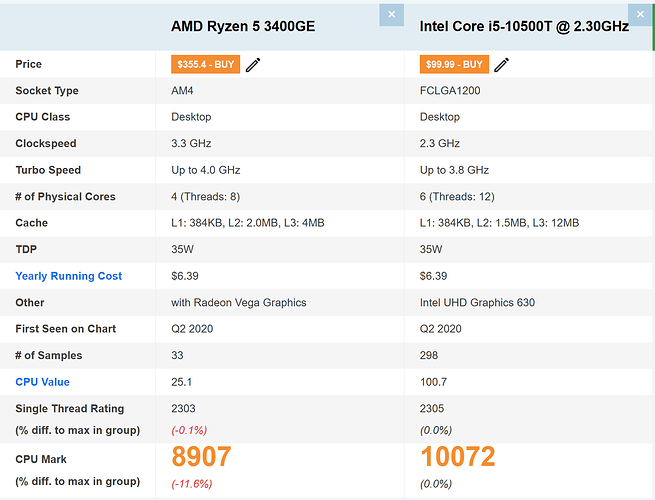The width and height of the screenshot is (655, 500).
Task: Remove the AMD Ryzen 5 3400GE column
Action: (x=391, y=15)
